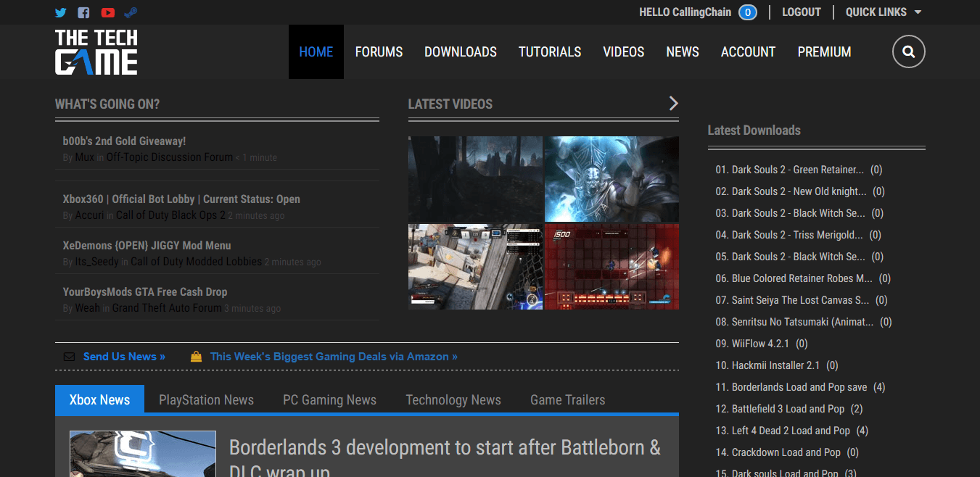
Task: Open Borderlands Load and Pop save download
Action: pos(799,387)
